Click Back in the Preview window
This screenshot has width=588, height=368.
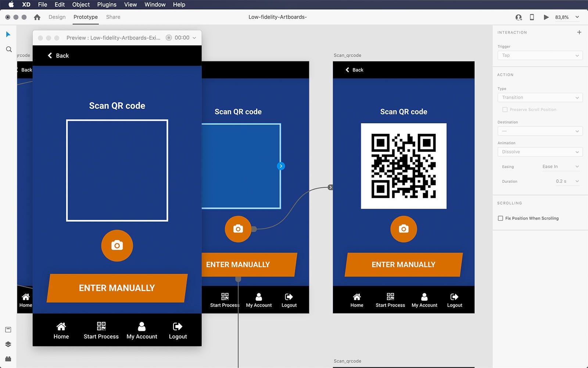pos(58,56)
